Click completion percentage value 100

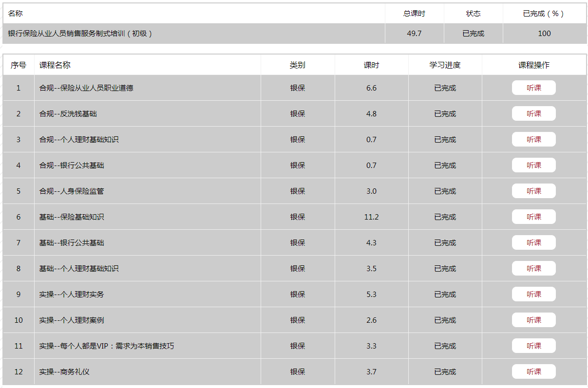(x=544, y=34)
